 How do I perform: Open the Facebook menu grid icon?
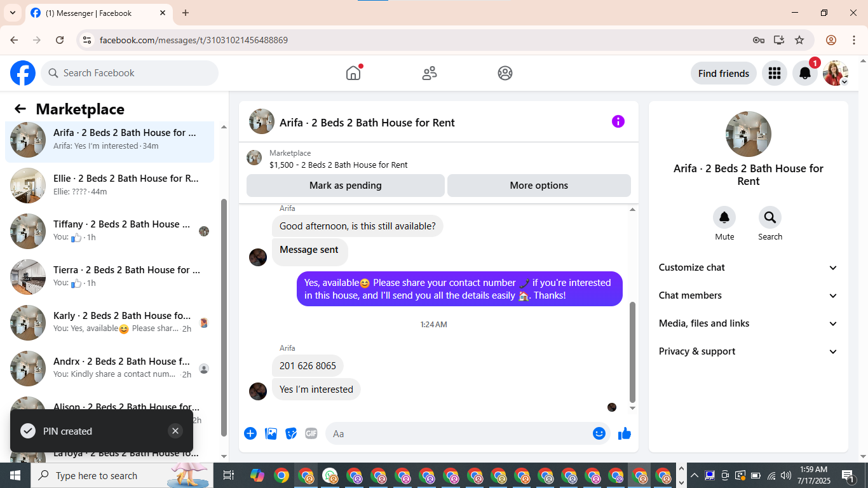click(774, 73)
